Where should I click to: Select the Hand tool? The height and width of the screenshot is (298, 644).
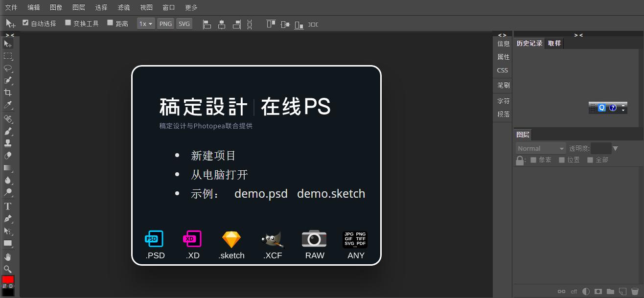click(x=8, y=257)
